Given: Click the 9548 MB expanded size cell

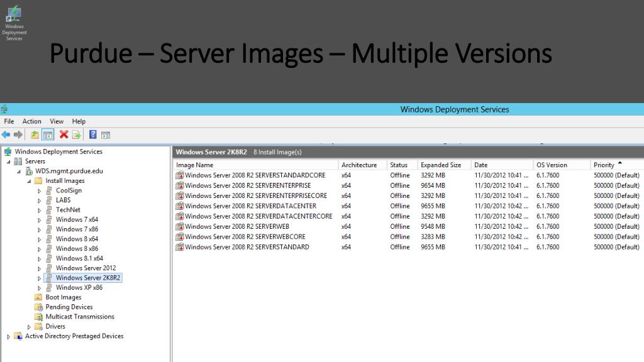Looking at the screenshot, I should [433, 226].
